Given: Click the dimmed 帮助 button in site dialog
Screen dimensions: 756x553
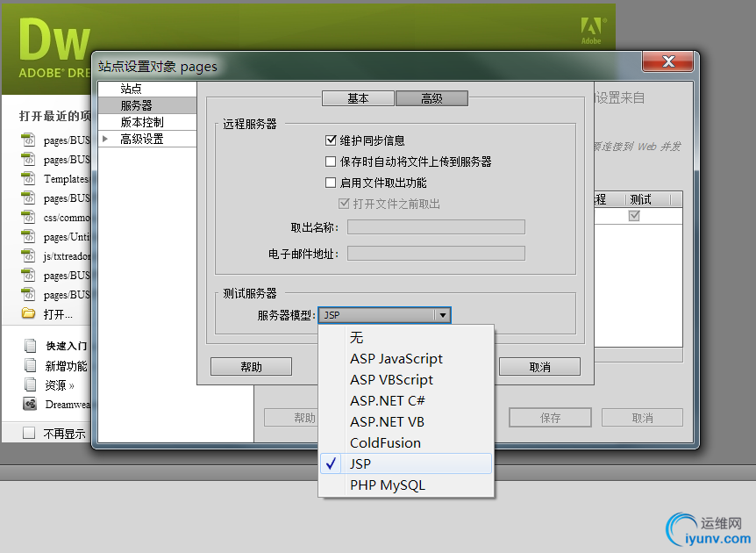Looking at the screenshot, I should coord(291,418).
